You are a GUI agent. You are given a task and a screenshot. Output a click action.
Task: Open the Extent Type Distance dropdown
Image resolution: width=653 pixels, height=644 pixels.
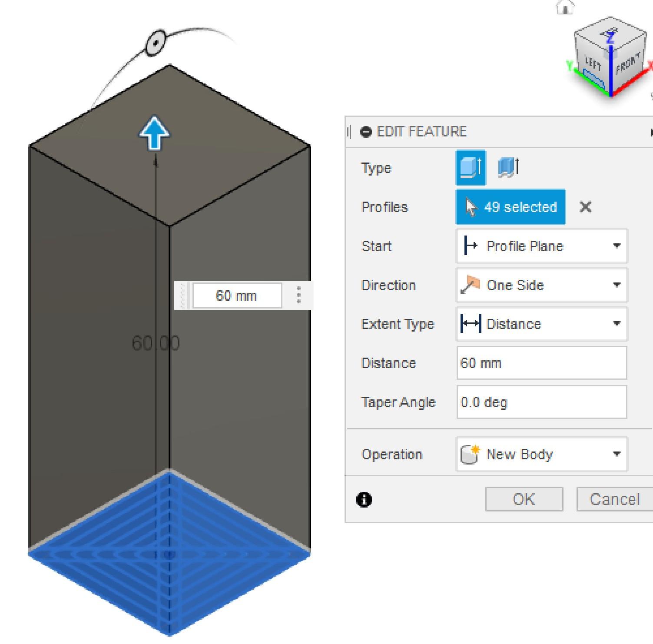click(542, 324)
